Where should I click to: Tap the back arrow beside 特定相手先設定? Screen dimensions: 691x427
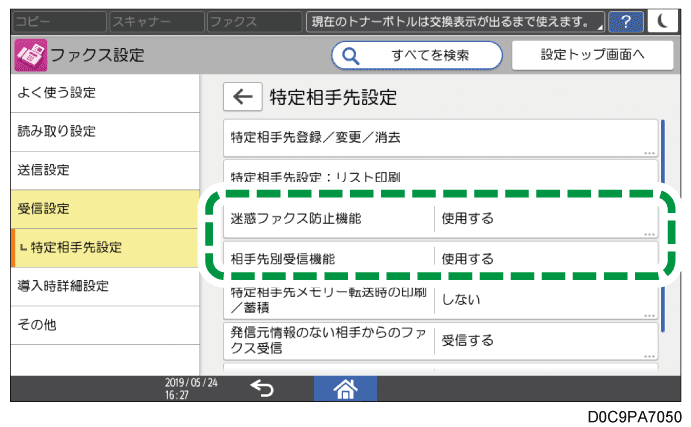pyautogui.click(x=243, y=97)
